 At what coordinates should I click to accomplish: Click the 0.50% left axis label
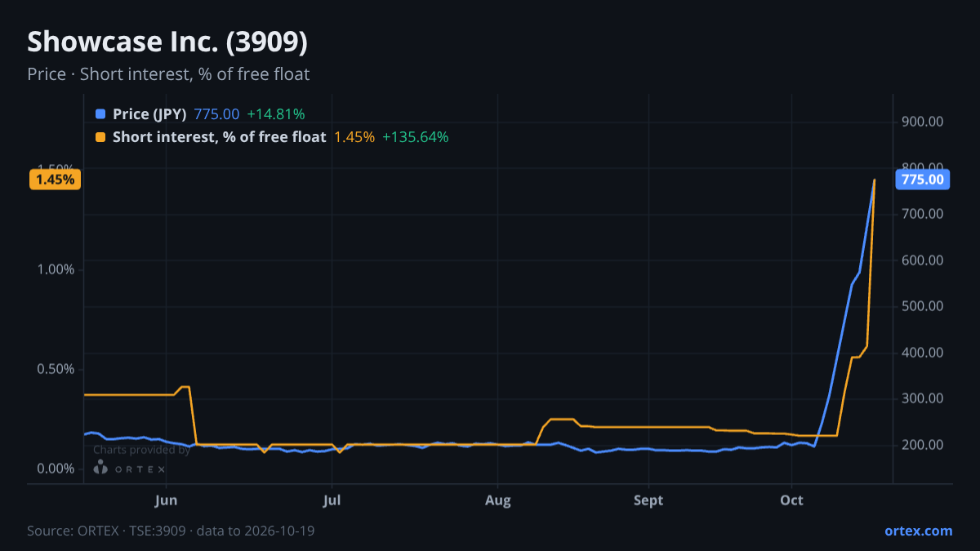[56, 369]
